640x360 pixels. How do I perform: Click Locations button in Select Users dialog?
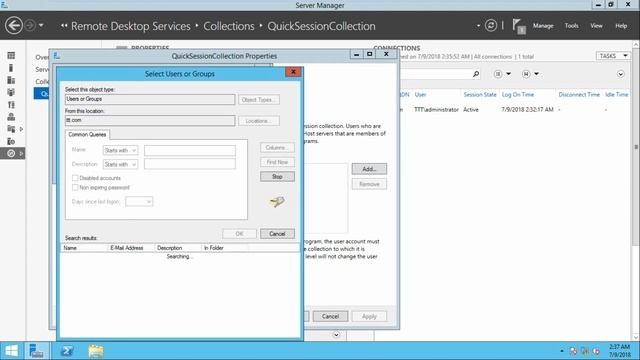[x=259, y=121]
